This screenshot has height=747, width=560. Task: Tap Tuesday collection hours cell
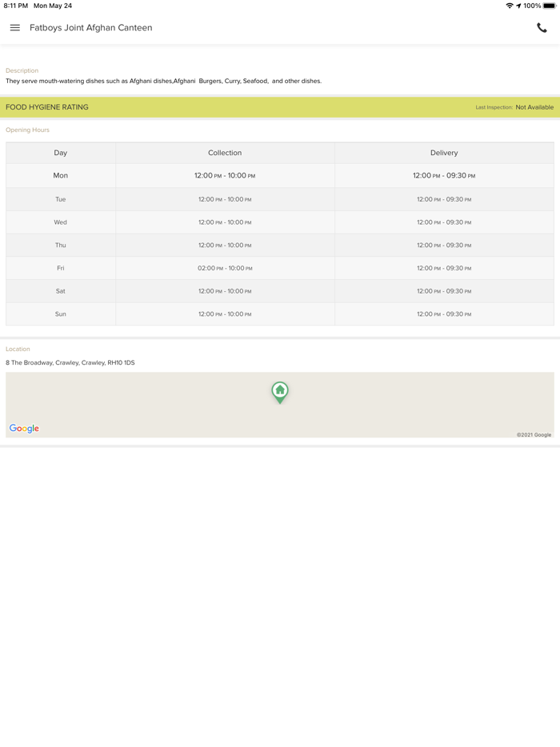pos(225,199)
